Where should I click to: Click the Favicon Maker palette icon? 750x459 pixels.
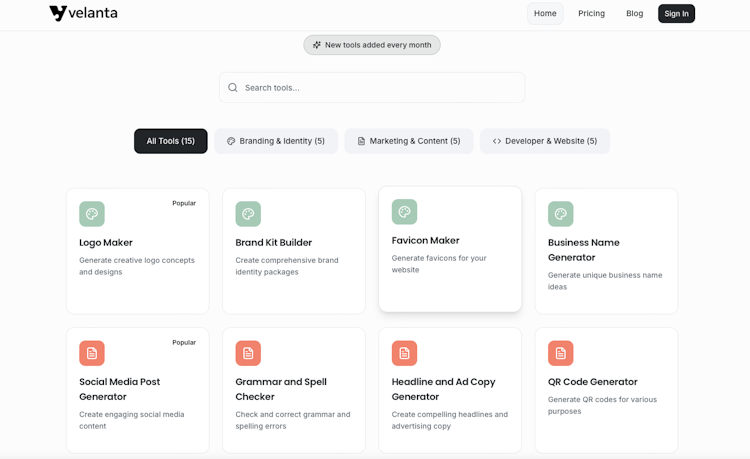coord(404,212)
